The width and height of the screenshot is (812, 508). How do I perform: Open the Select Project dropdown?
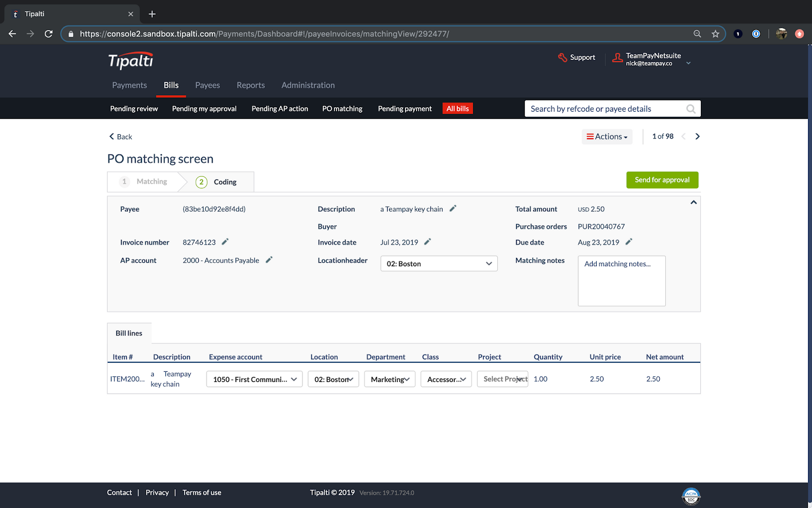pos(502,379)
